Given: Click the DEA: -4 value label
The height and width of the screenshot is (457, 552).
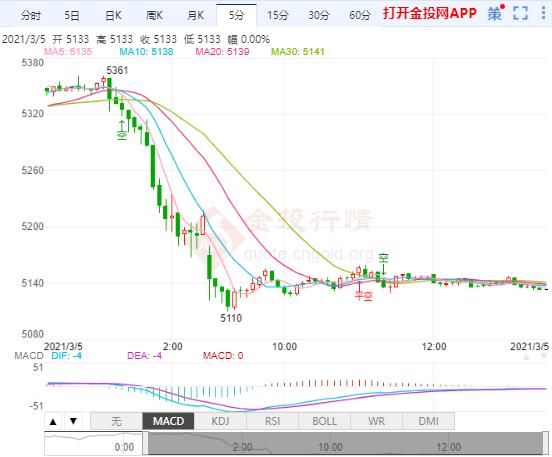Looking at the screenshot, I should (x=144, y=356).
